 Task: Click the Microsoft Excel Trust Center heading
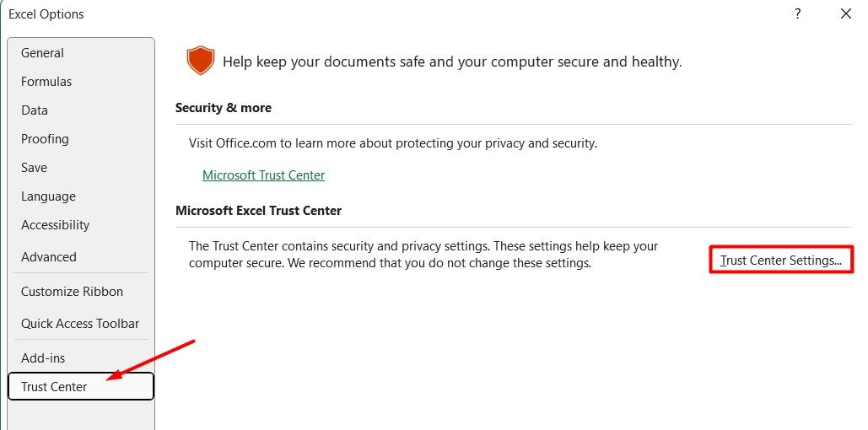point(258,211)
